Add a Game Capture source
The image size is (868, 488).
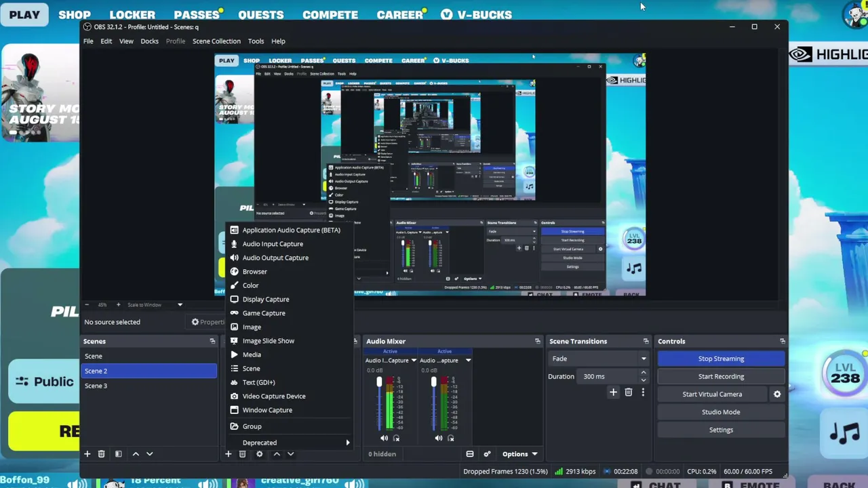coord(290,313)
